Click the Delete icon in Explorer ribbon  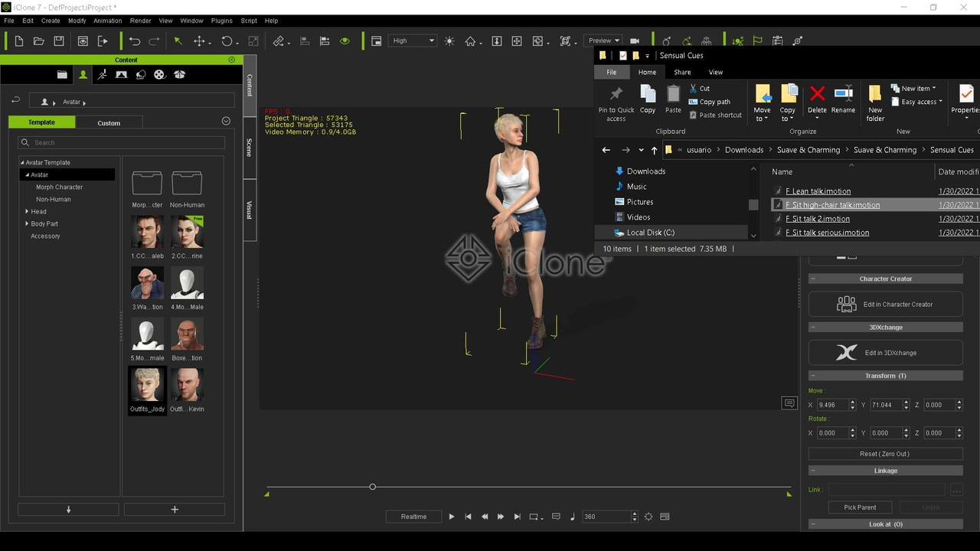coord(817,100)
